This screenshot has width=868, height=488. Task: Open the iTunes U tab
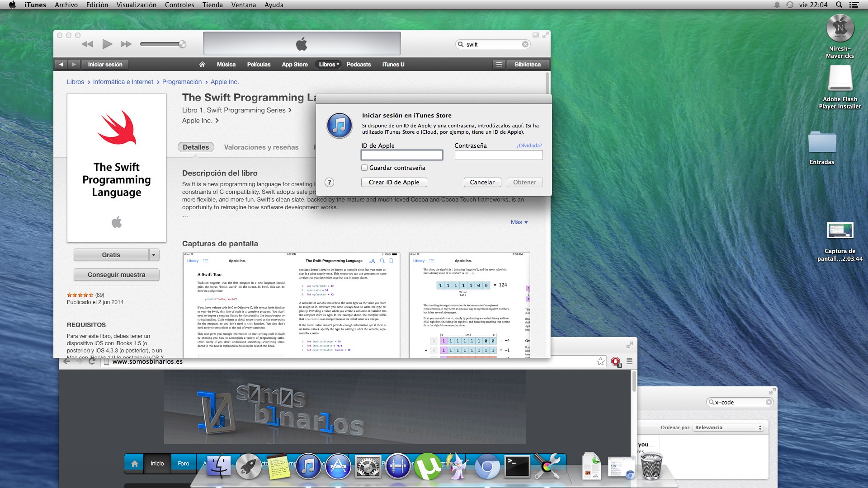393,65
